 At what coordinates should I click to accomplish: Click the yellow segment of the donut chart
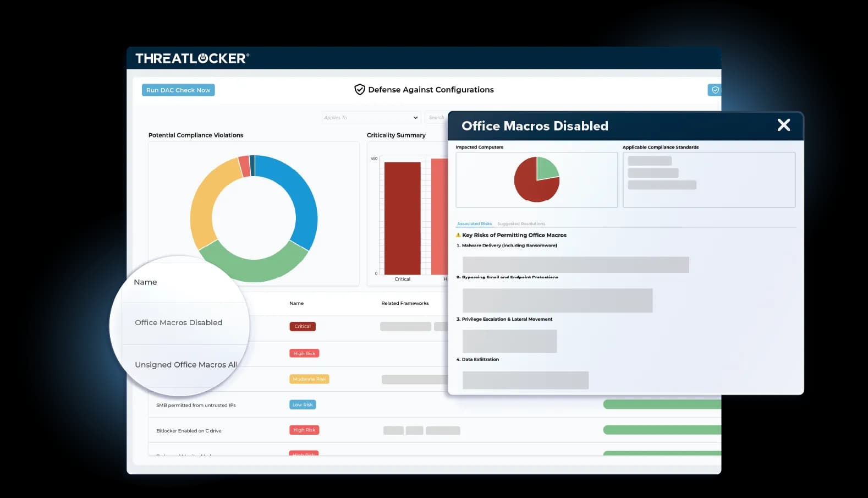pos(211,204)
